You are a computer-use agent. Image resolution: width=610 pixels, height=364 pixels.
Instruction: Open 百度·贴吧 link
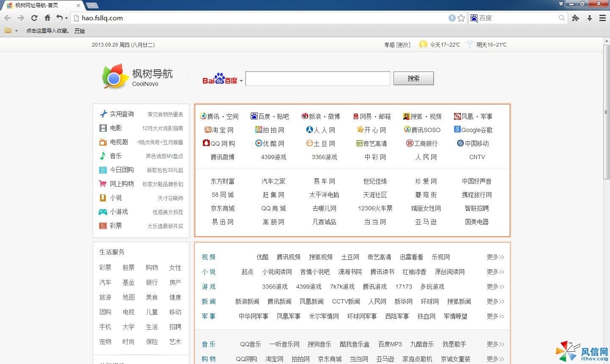click(270, 116)
